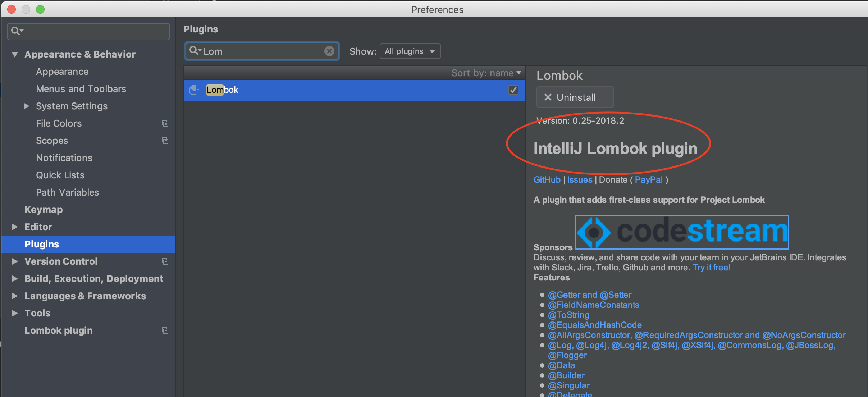Click the Uninstall button X icon
The width and height of the screenshot is (868, 397).
point(548,97)
